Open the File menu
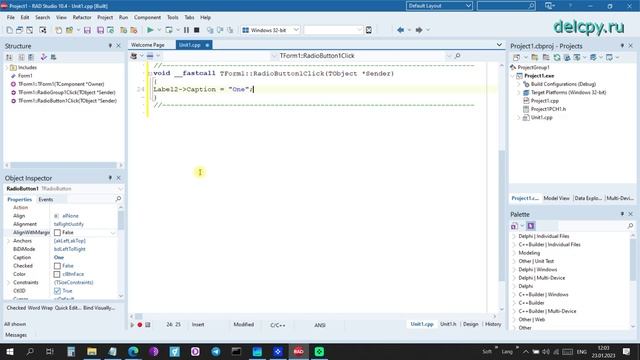 (x=11, y=18)
